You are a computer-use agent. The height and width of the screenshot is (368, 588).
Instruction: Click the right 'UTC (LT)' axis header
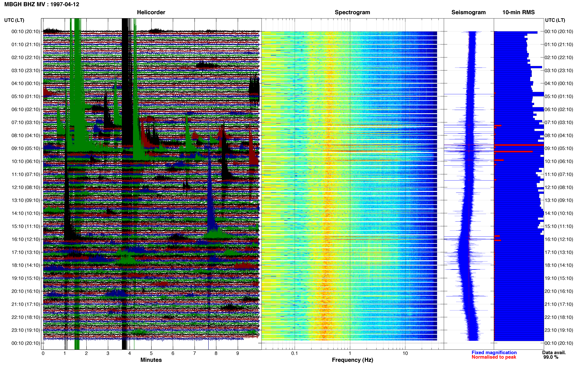click(555, 20)
